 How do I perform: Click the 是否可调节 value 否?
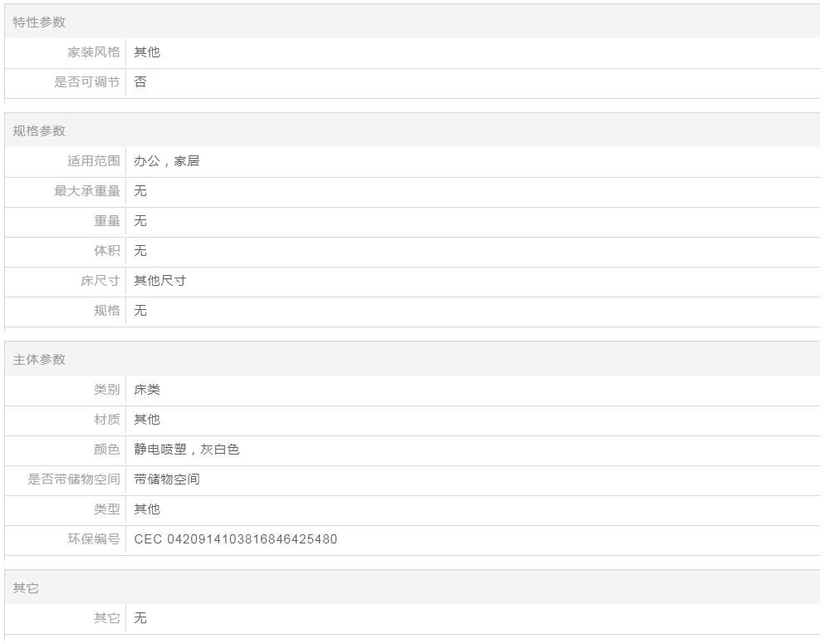click(x=140, y=82)
